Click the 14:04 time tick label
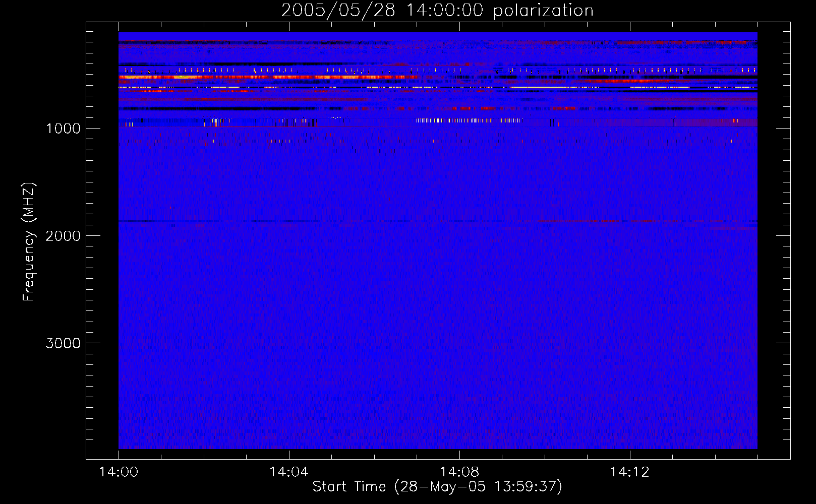This screenshot has height=504, width=816. point(288,472)
